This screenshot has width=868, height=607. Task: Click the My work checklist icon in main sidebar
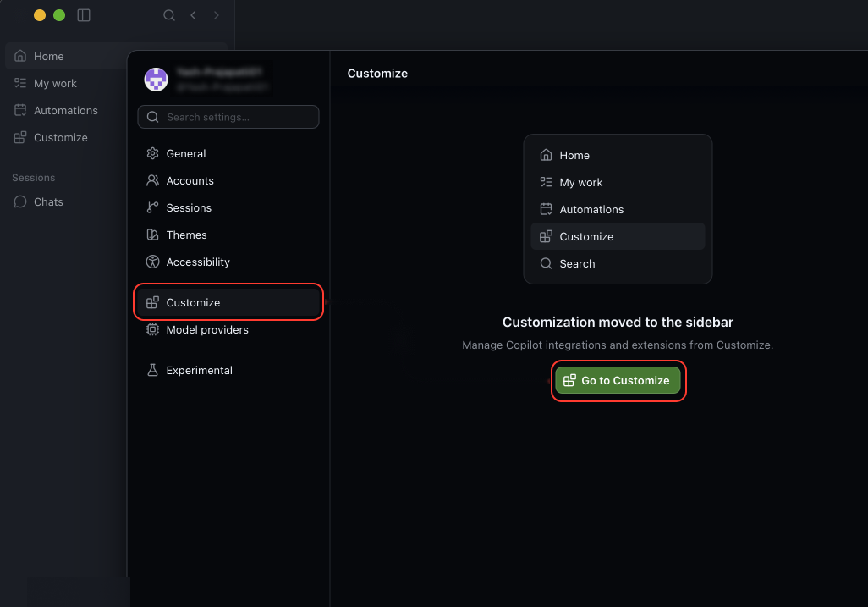(x=20, y=83)
